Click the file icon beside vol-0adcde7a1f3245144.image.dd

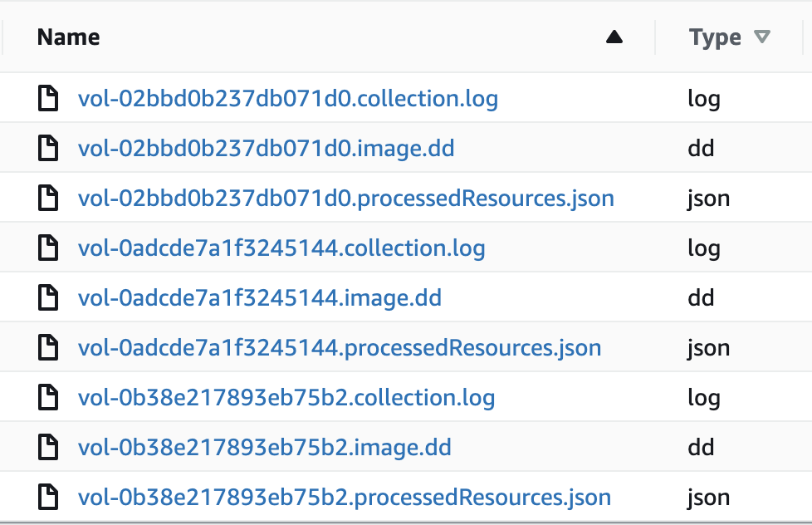tap(48, 297)
